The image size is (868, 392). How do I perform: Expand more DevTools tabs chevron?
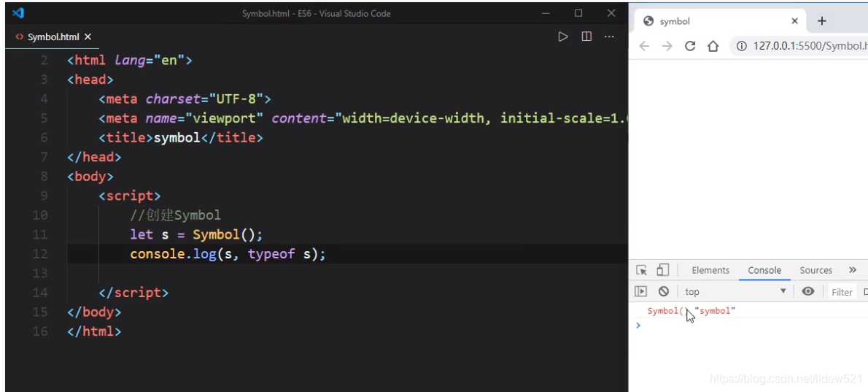tap(853, 269)
